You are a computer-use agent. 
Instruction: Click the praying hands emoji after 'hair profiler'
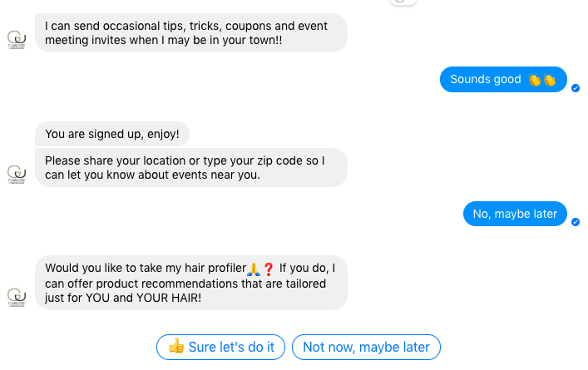[254, 269]
